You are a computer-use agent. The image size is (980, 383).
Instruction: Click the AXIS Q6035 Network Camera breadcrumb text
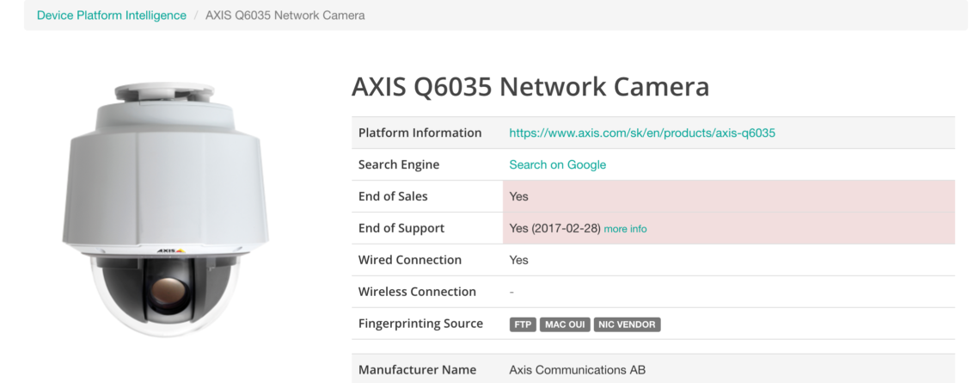pyautogui.click(x=285, y=15)
